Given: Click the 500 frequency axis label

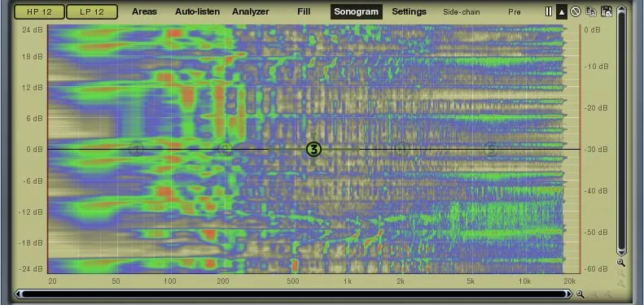Looking at the screenshot, I should click(292, 281).
